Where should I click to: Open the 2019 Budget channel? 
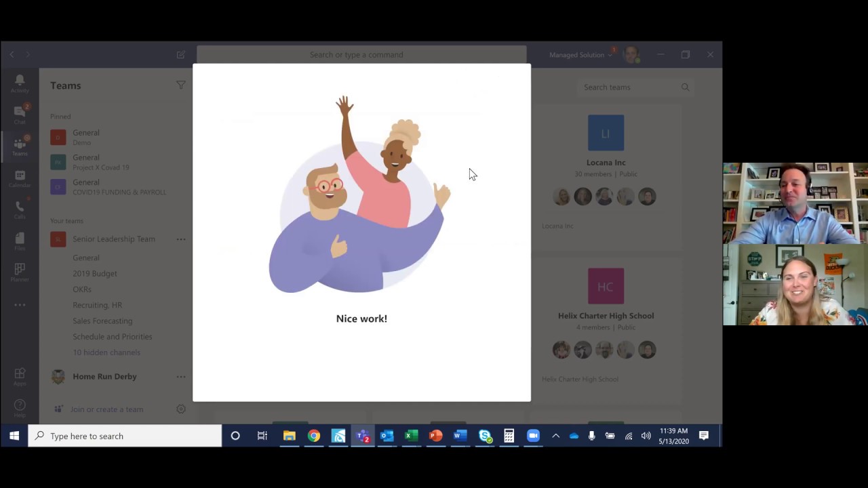point(95,274)
